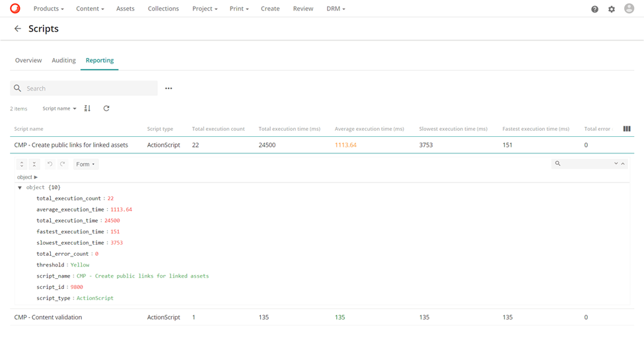Viewport: 644px width, 353px height.
Task: Switch to the Overview tab
Action: click(x=28, y=60)
